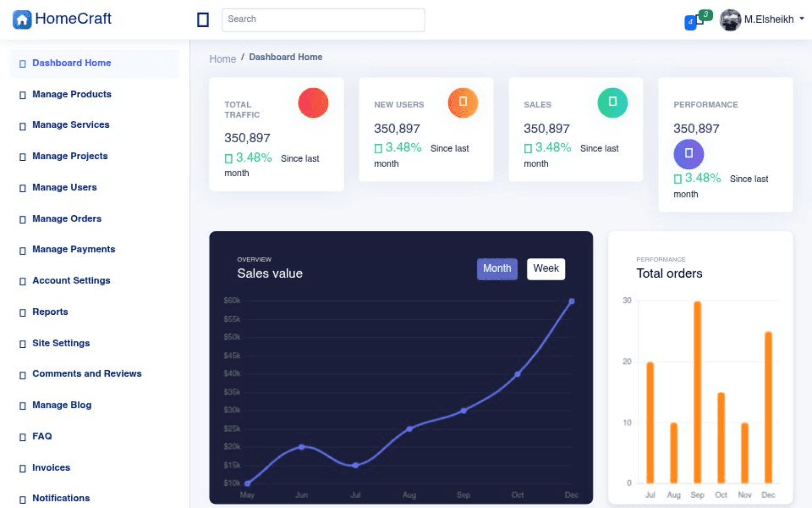Click the icon beside Manage Services
The image size is (812, 508).
pyautogui.click(x=23, y=126)
